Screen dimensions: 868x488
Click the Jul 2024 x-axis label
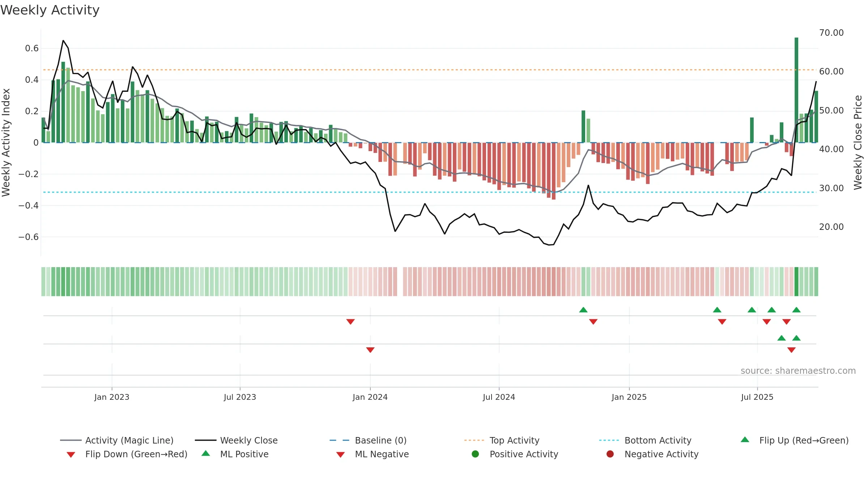499,397
